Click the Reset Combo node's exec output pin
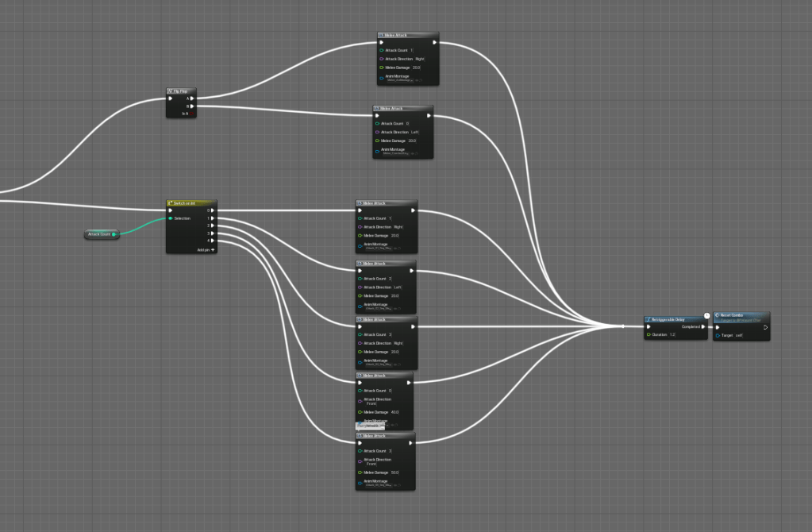The image size is (812, 532). [765, 326]
